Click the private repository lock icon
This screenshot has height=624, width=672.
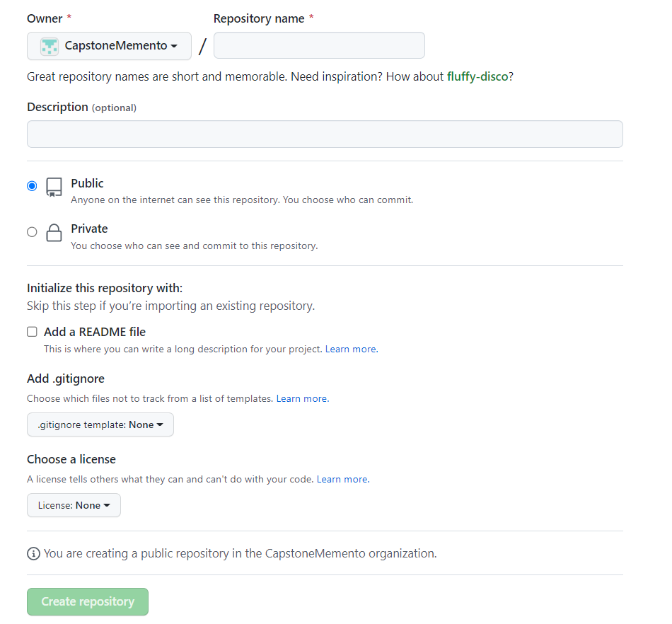[54, 233]
